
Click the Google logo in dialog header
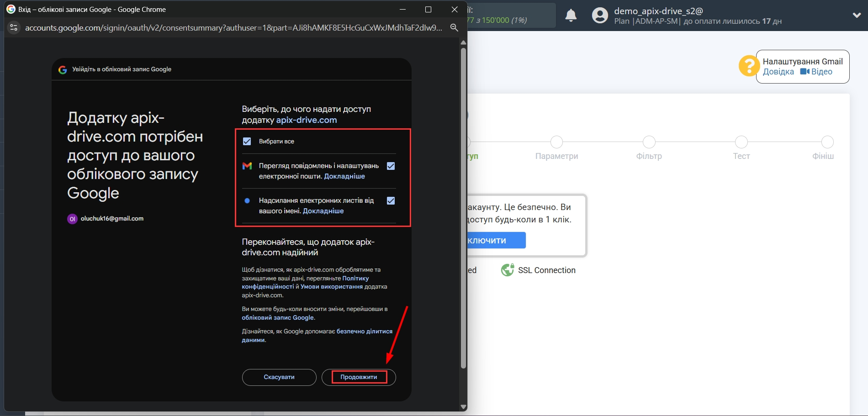tap(63, 69)
